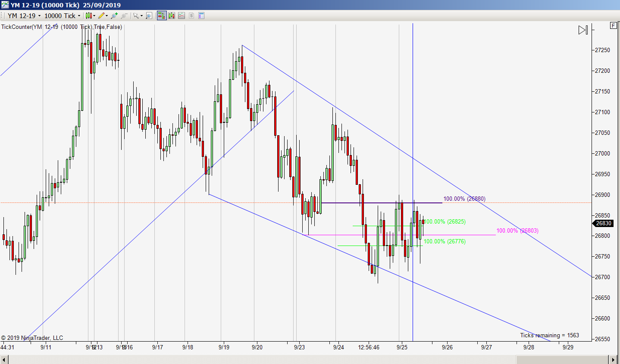Toggle the chart trader panel icon
The image size is (620, 364).
pyautogui.click(x=162, y=16)
